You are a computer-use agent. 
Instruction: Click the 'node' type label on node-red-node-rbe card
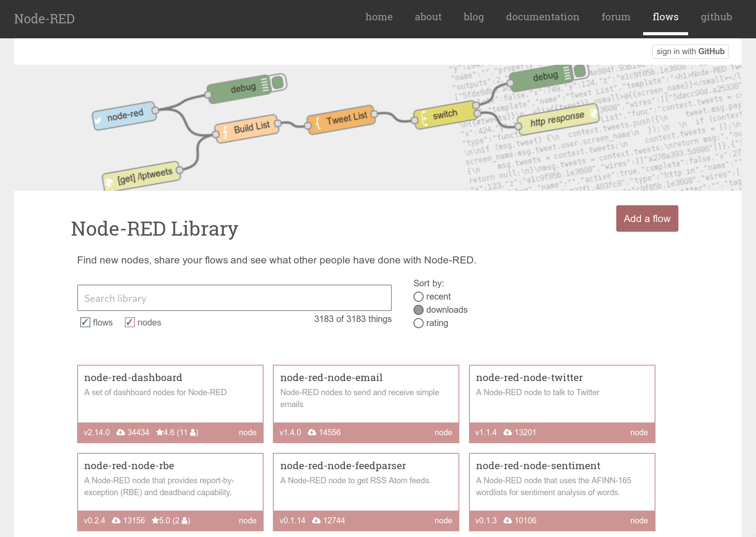[248, 521]
